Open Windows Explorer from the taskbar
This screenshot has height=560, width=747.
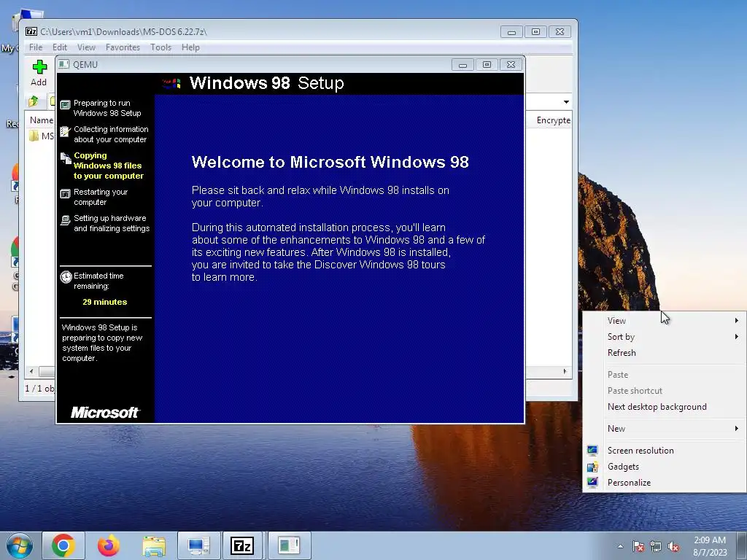(153, 545)
